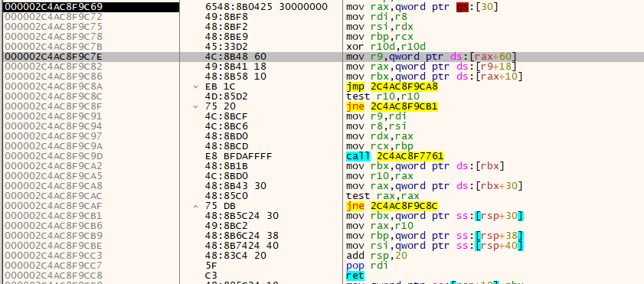Click bytes 48:8BF2
The width and height of the screenshot is (644, 284).
(x=227, y=27)
